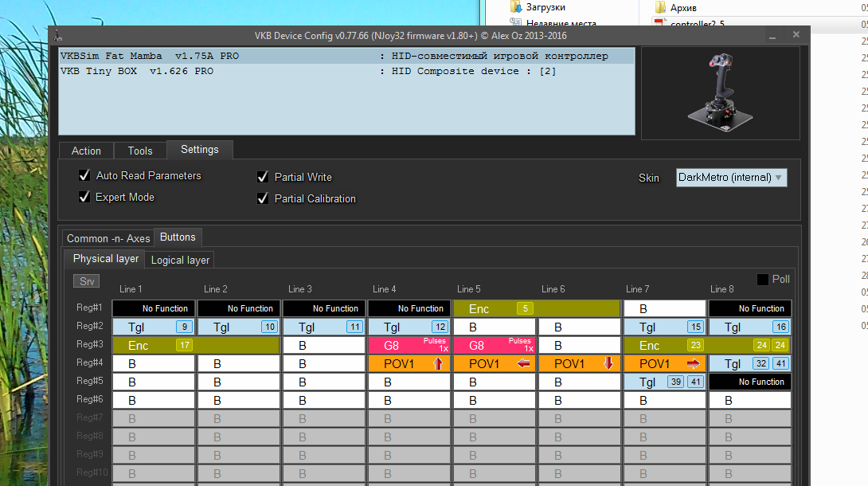Select the Enc 5 cell in Reg#1
The height and width of the screenshot is (486, 868).
[537, 308]
